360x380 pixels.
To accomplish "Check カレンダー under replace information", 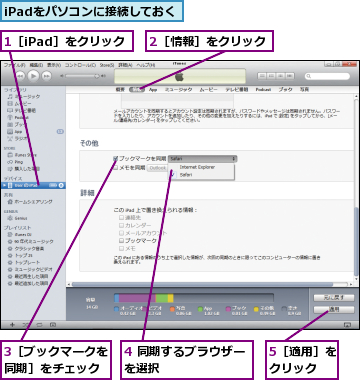I will [122, 225].
